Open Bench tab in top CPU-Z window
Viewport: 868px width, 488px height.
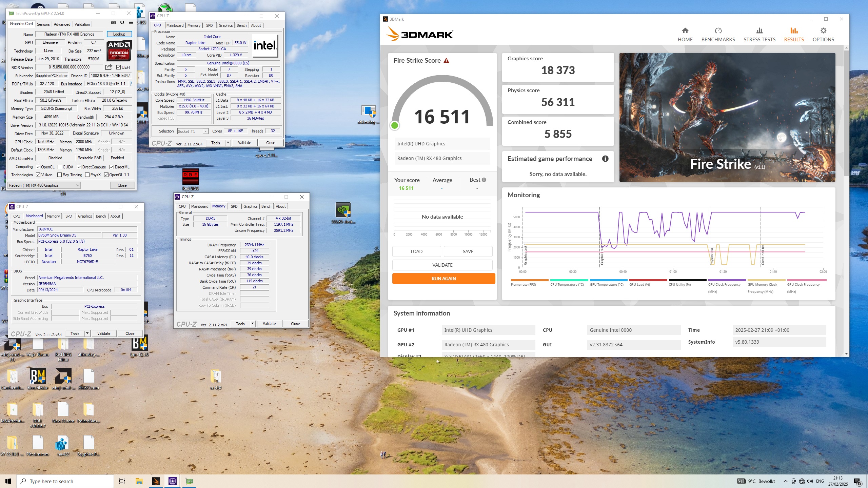[242, 25]
